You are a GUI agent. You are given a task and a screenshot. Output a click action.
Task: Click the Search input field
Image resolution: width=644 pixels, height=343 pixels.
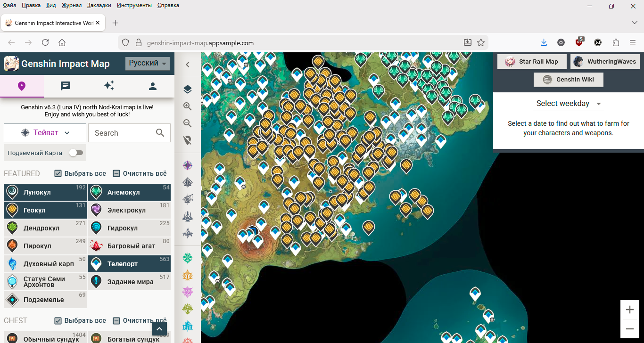click(x=123, y=133)
